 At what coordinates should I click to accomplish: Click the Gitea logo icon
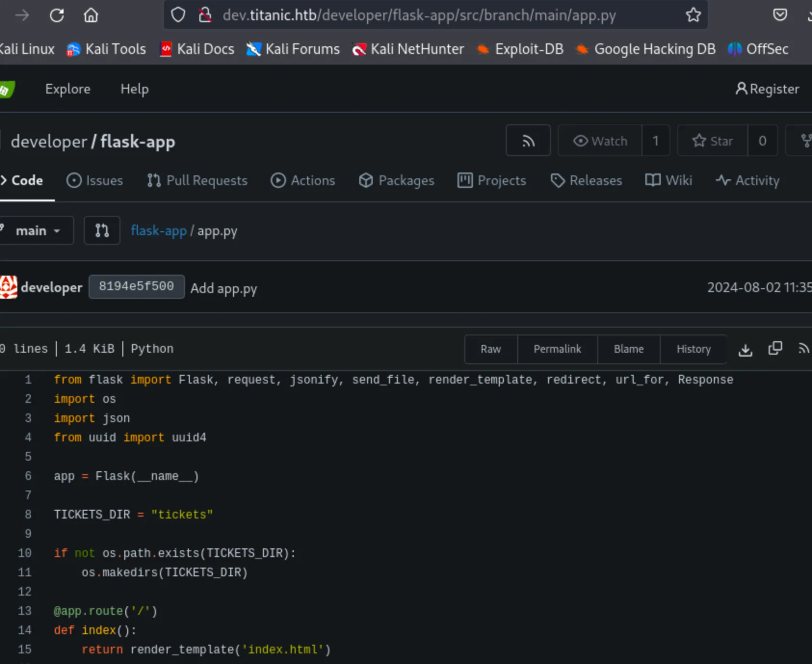pyautogui.click(x=7, y=89)
